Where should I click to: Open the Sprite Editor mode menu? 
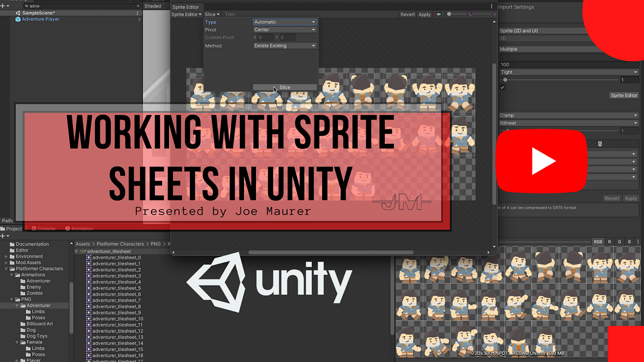point(186,14)
